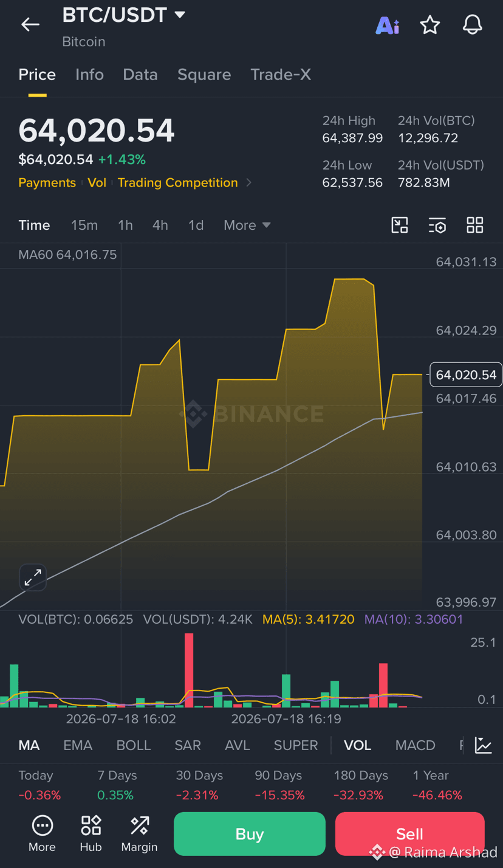Switch to the Data tab

[x=140, y=75]
